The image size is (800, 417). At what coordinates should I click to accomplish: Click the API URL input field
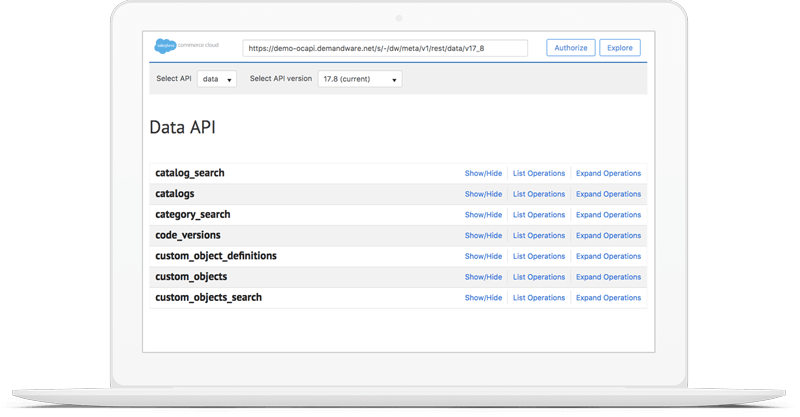[x=385, y=48]
